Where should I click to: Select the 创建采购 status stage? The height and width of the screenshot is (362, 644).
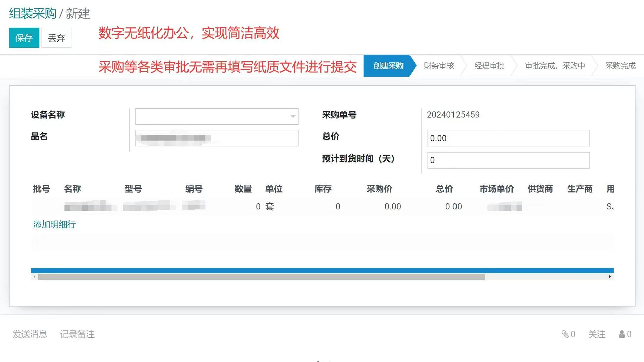pos(388,66)
